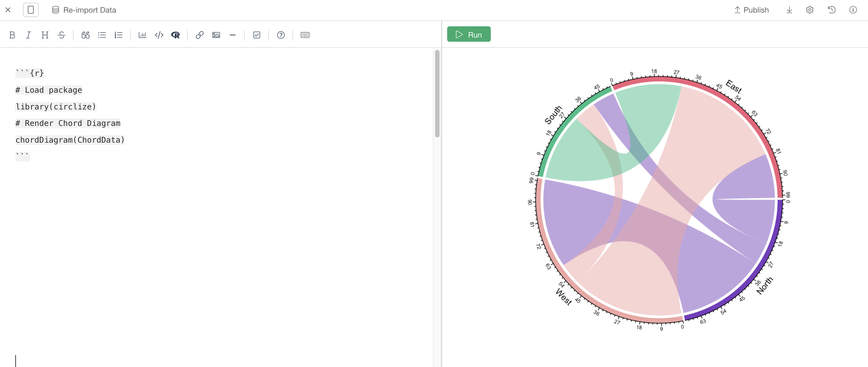This screenshot has height=367, width=868.
Task: Click the North label on chord diagram
Action: (765, 286)
